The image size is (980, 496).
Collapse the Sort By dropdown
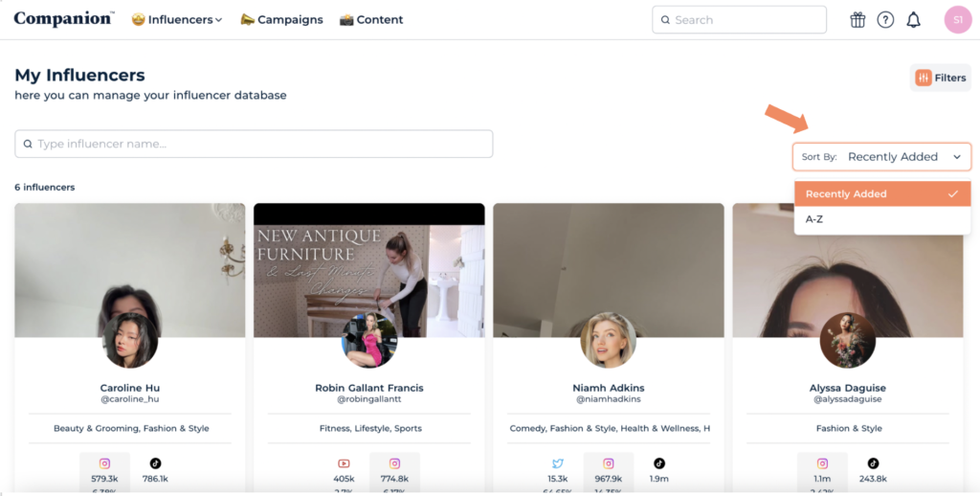[881, 157]
